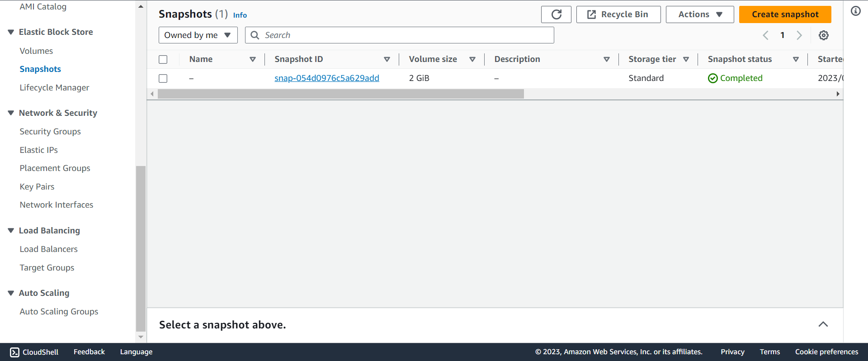The width and height of the screenshot is (868, 361).
Task: Open Privacy link in footer
Action: pos(732,352)
